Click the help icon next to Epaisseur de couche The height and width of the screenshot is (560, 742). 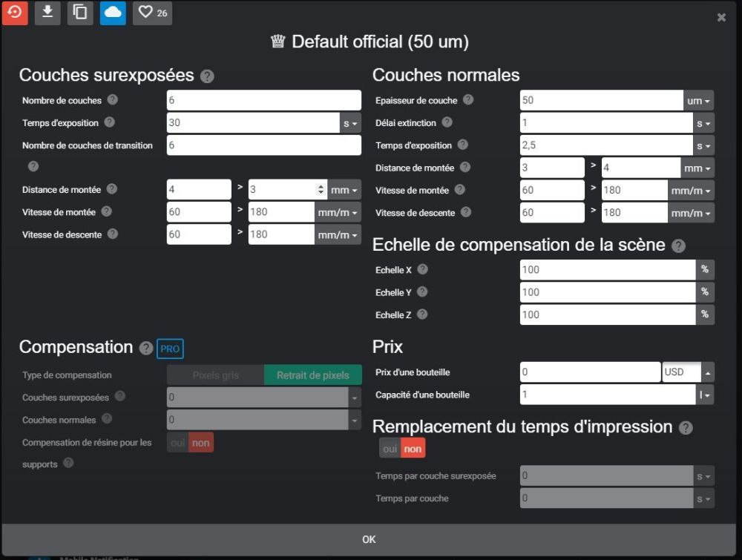pos(468,100)
